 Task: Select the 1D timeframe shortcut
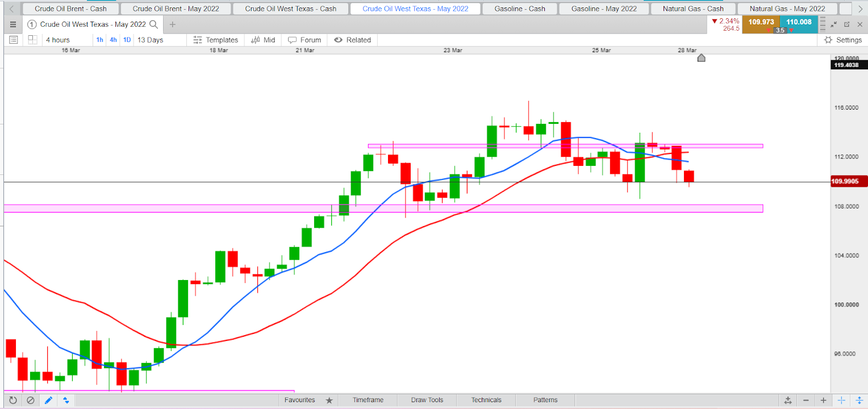tap(127, 40)
